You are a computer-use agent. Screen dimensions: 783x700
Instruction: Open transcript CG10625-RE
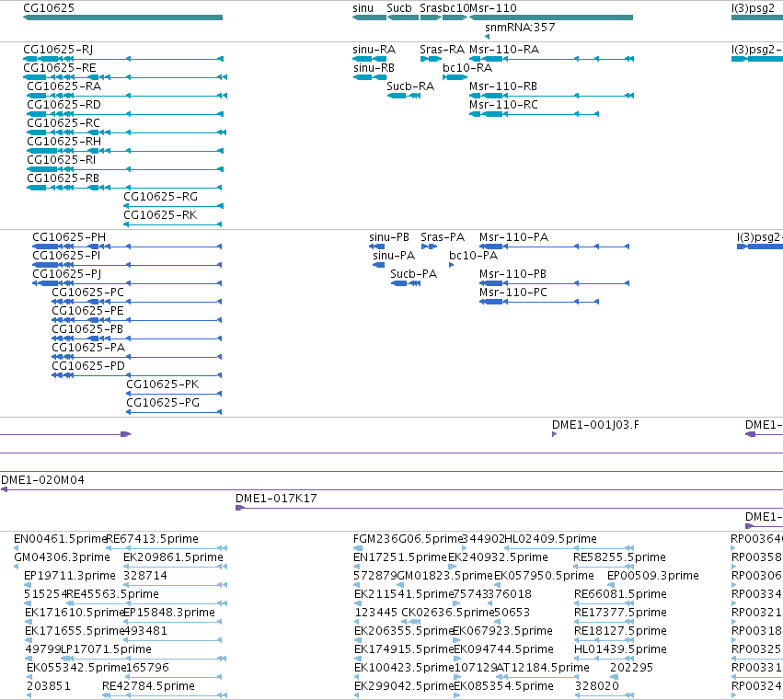(x=60, y=68)
